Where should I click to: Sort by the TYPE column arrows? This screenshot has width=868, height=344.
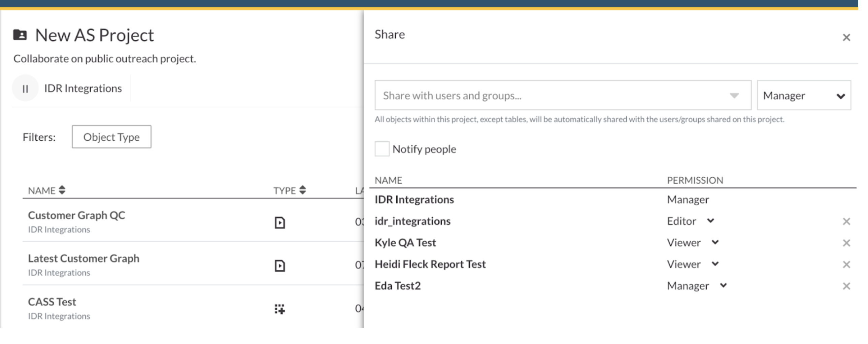303,190
